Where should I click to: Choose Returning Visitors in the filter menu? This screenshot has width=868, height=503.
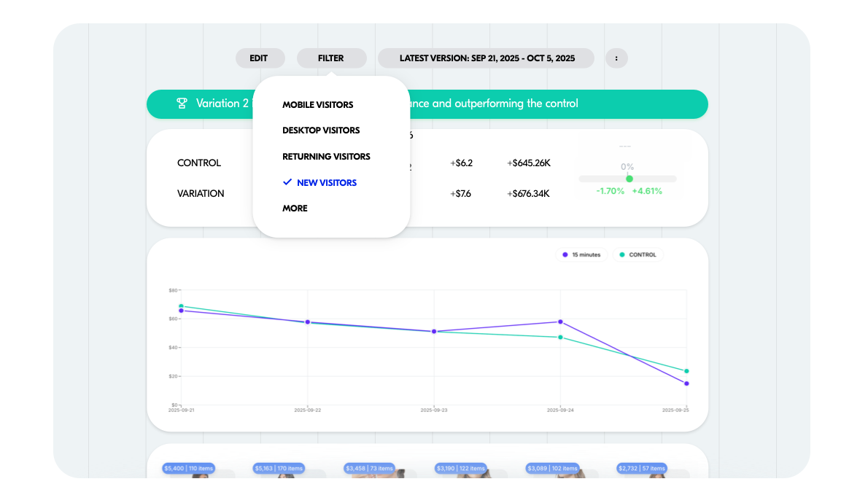(x=326, y=157)
